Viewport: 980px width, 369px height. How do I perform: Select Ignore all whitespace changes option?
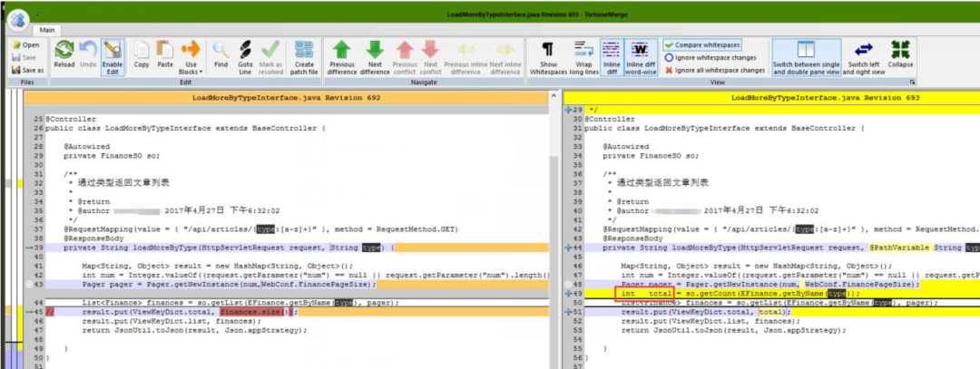tap(715, 70)
